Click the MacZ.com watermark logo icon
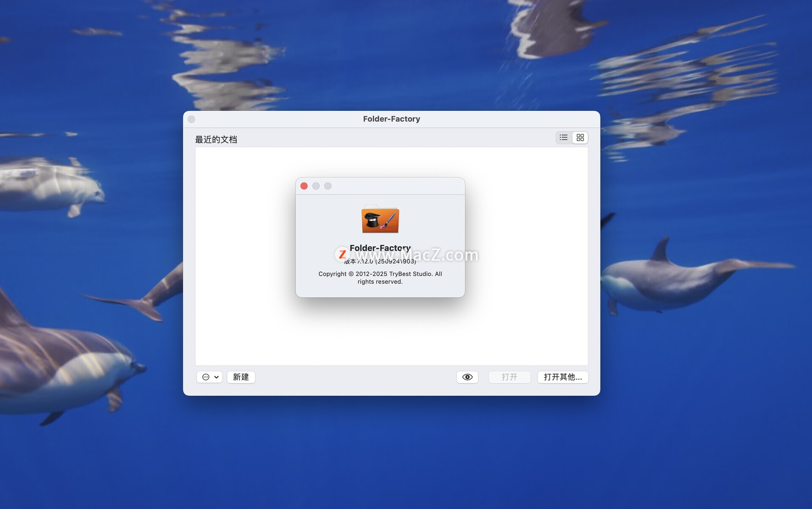 pos(342,254)
